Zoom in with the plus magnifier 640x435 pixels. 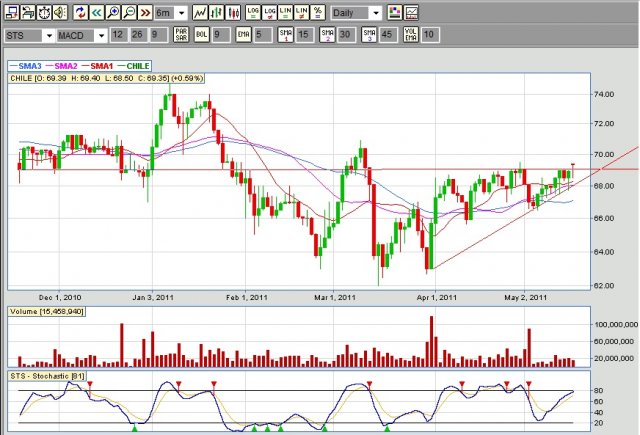[x=113, y=13]
